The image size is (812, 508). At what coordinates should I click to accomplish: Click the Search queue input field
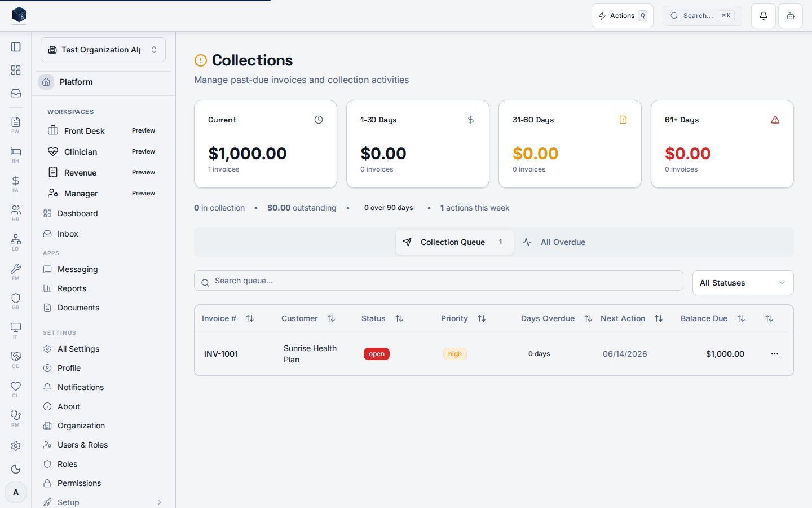[x=439, y=281]
